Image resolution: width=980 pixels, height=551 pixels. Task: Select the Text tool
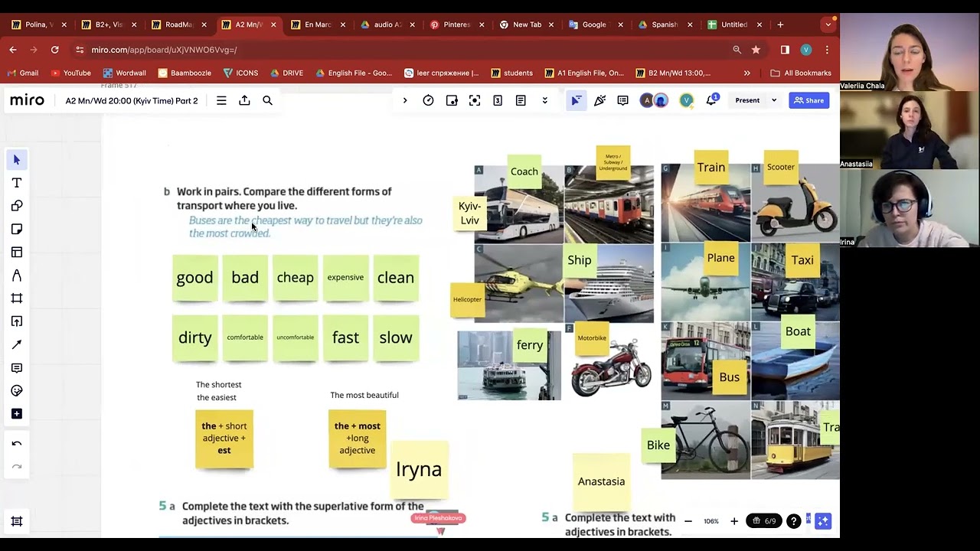tap(17, 183)
